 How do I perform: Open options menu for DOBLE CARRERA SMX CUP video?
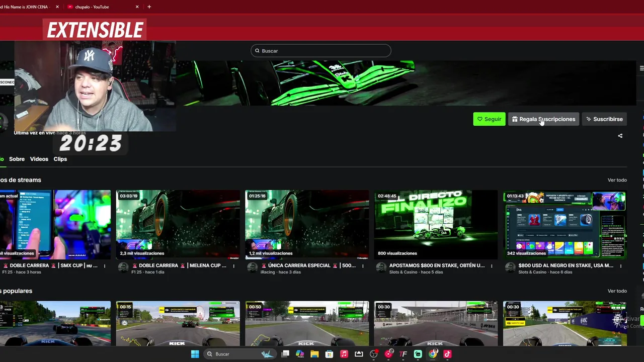point(105,266)
